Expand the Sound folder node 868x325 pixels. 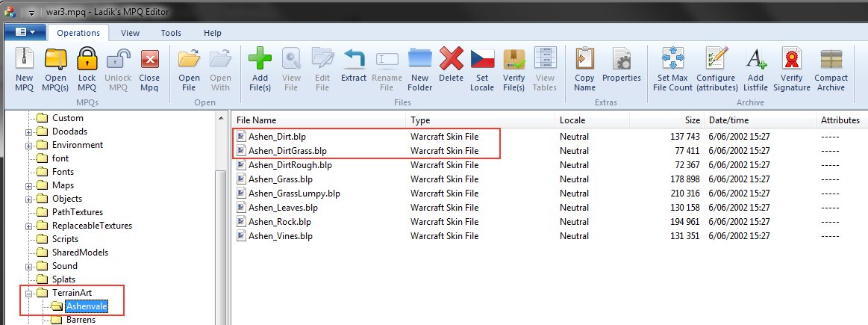[x=29, y=267]
